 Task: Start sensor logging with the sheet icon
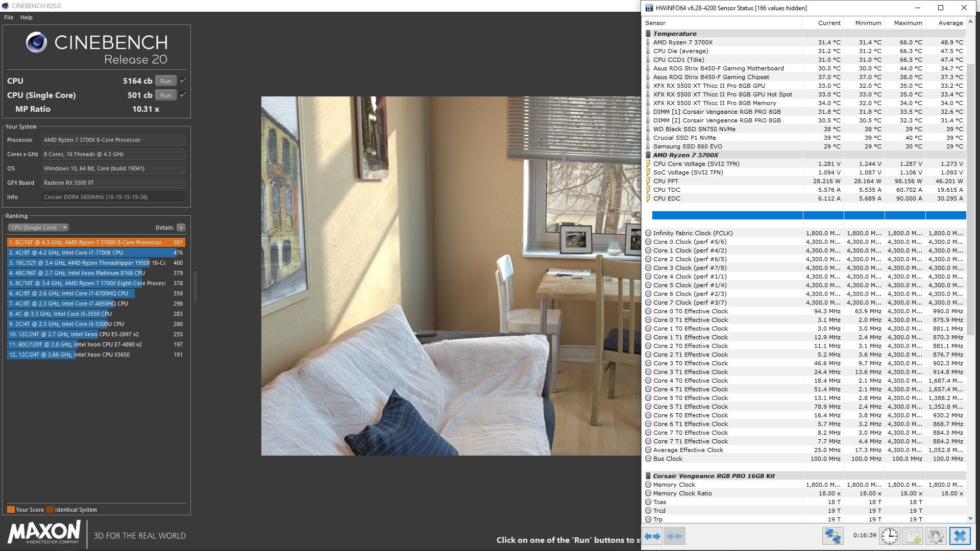913,536
